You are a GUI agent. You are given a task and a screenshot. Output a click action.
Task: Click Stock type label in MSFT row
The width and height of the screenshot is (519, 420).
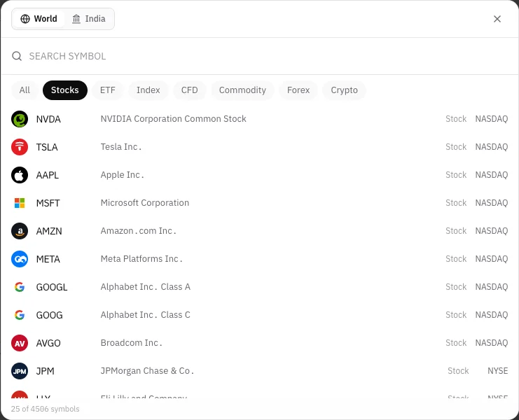click(456, 203)
